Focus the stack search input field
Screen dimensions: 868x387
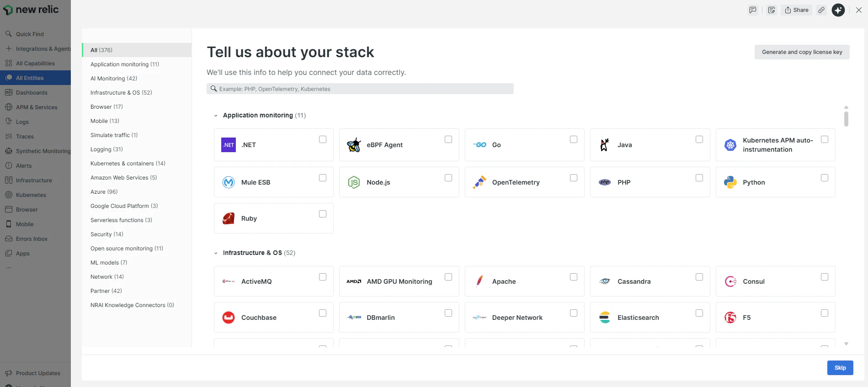pyautogui.click(x=360, y=89)
